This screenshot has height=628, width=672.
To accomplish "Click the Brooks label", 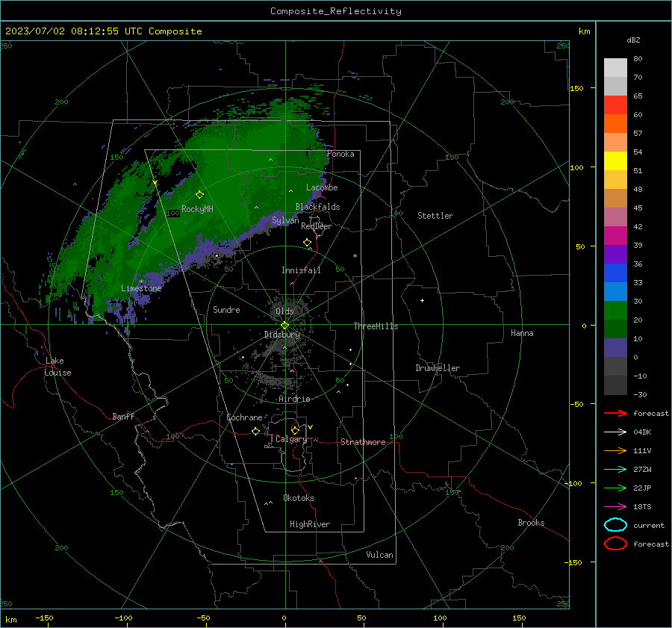I will (531, 523).
